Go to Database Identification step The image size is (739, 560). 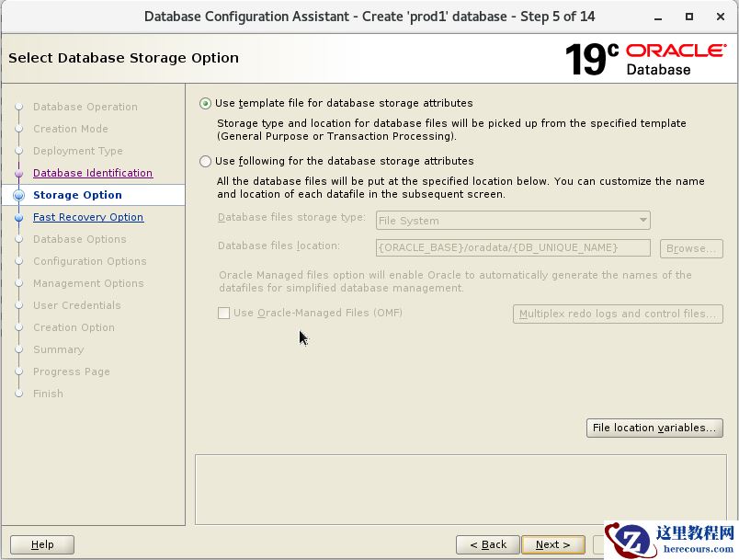pos(93,173)
